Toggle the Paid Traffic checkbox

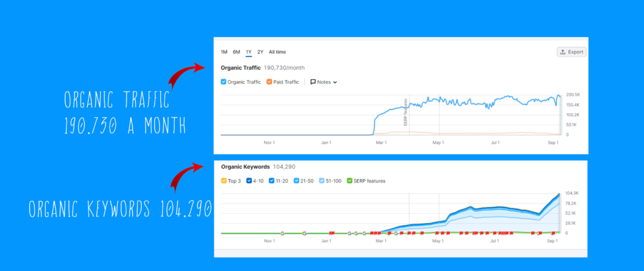click(x=269, y=82)
